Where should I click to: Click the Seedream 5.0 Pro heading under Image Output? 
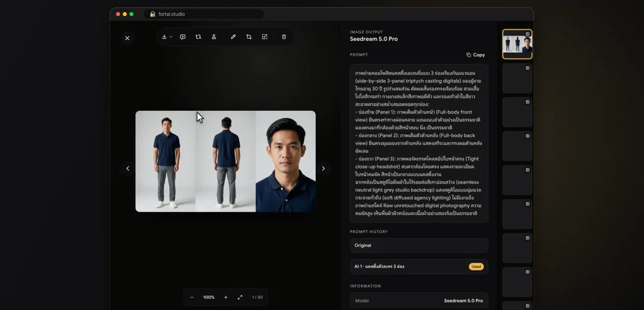pos(374,39)
